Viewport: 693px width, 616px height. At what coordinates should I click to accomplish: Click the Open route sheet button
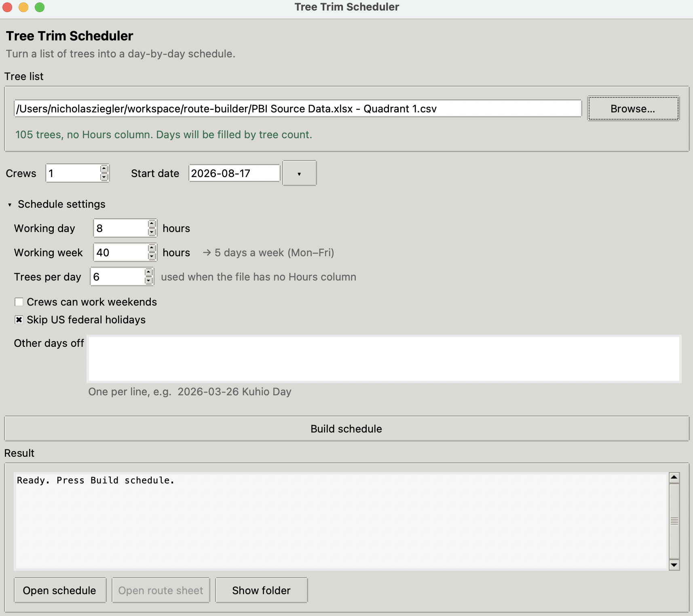click(161, 590)
